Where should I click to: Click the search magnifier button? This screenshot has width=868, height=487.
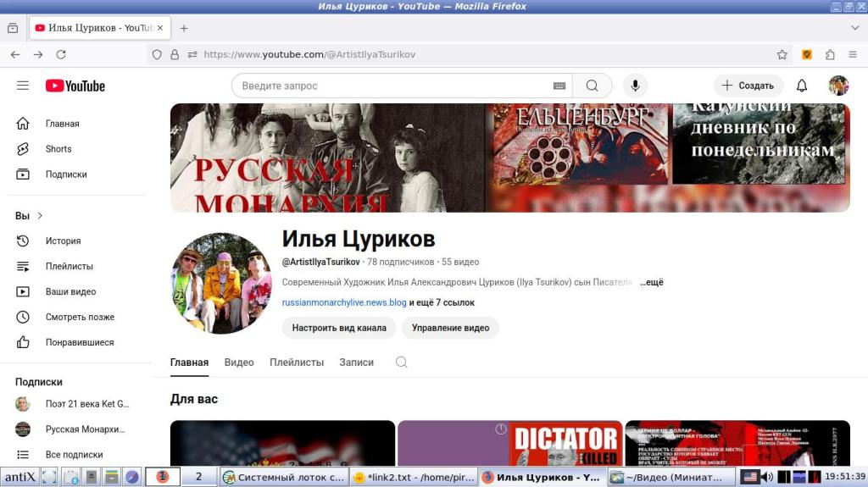coord(593,86)
